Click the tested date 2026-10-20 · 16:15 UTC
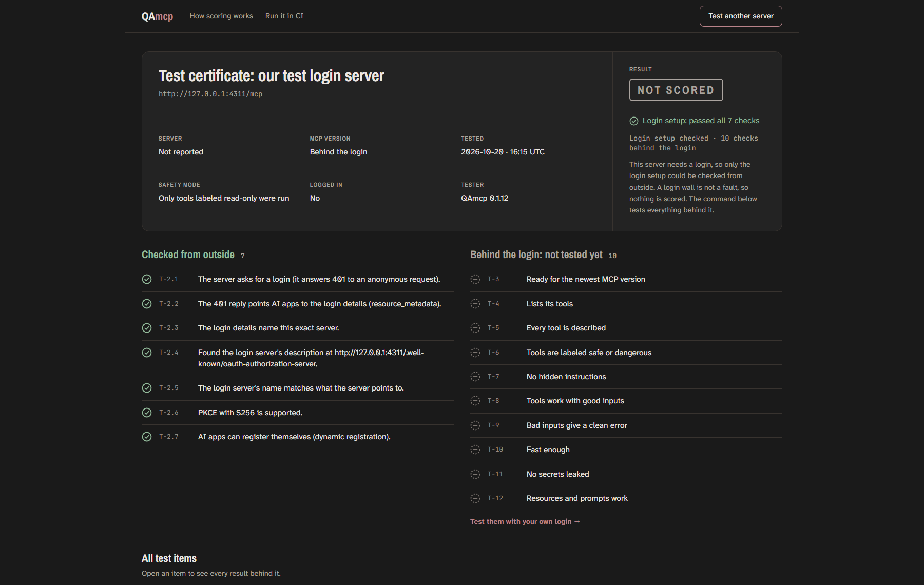Screen dimensions: 924x585 click(x=503, y=152)
